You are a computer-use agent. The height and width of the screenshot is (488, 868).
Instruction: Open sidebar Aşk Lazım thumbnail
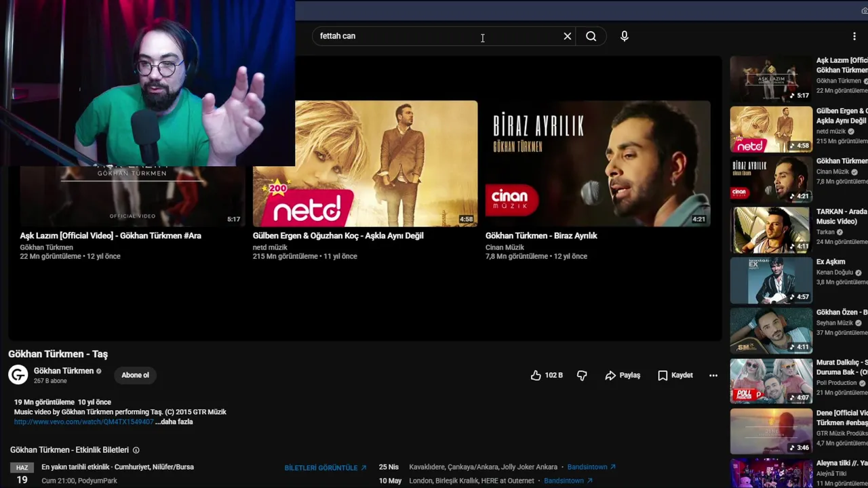pyautogui.click(x=771, y=79)
